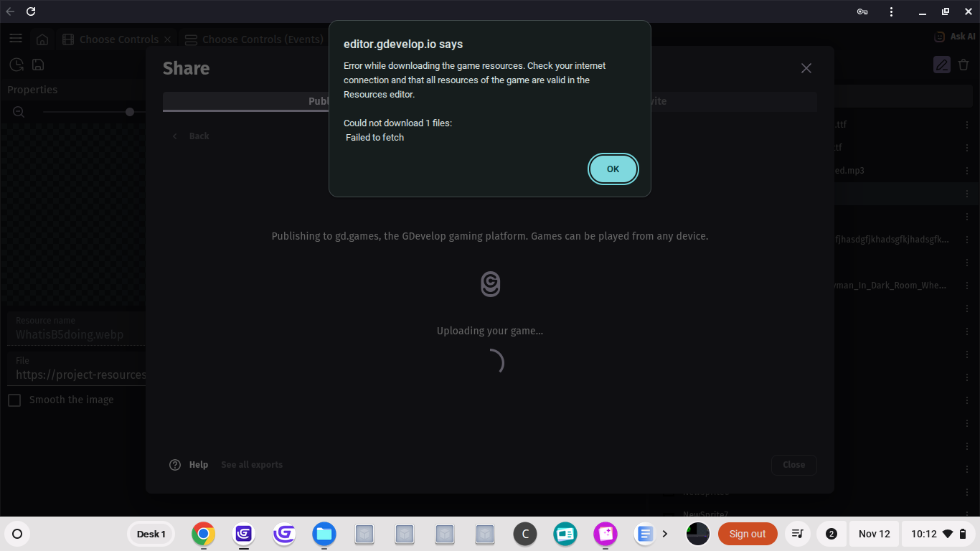Click the preview zoom slider handle
The height and width of the screenshot is (551, 980).
[x=130, y=112]
